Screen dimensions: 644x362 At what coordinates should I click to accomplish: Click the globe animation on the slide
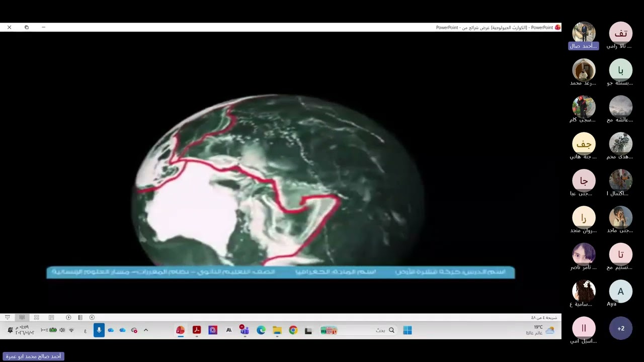pos(278,180)
